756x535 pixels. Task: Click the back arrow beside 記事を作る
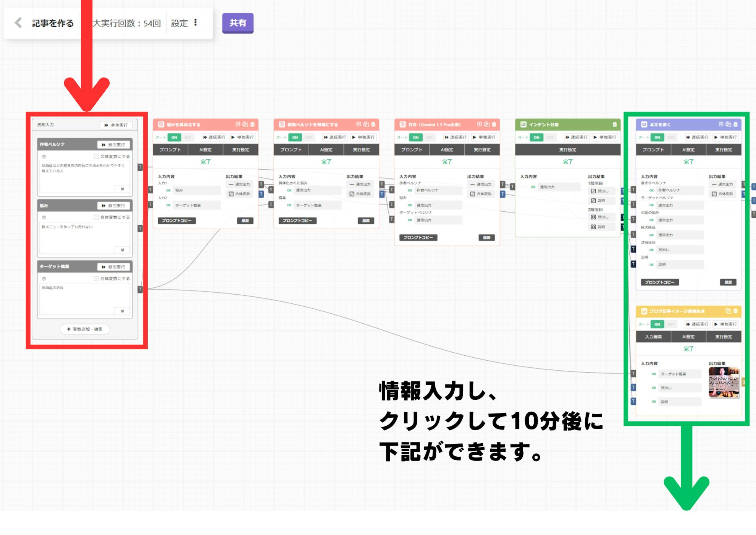tap(18, 23)
